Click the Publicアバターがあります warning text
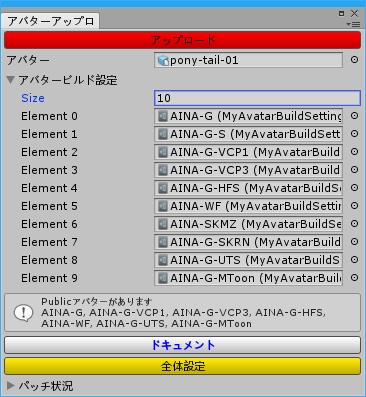366x397 pixels. [97, 302]
